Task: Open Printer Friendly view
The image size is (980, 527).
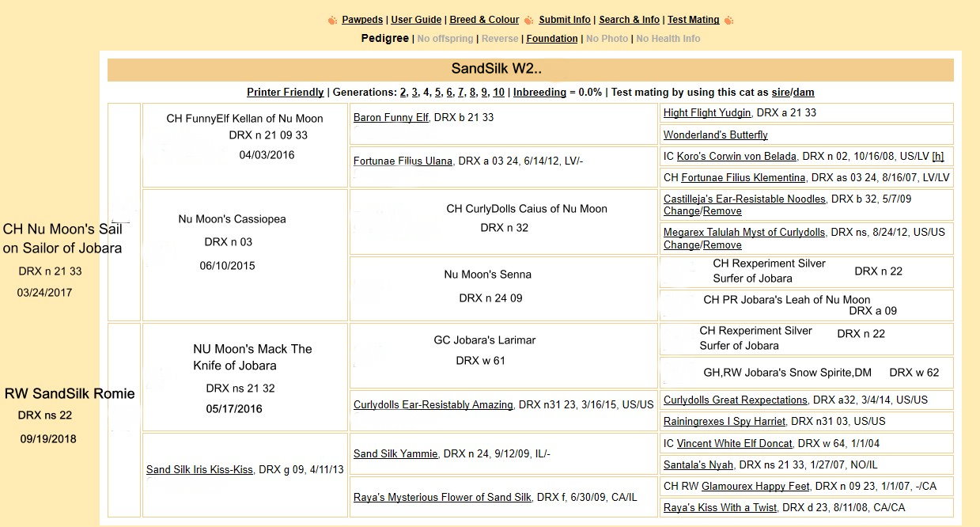Action: click(286, 92)
